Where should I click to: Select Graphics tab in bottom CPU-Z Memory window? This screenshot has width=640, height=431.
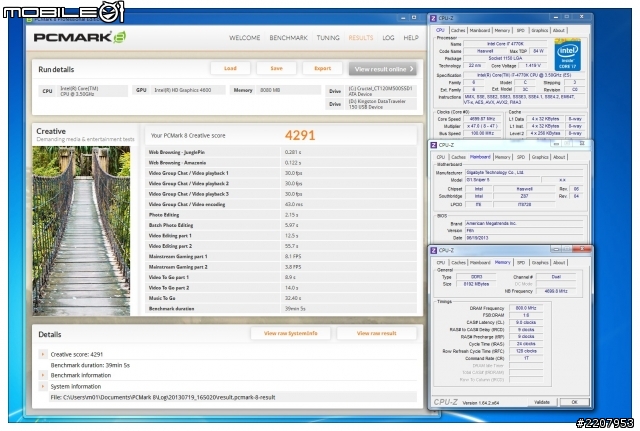[540, 263]
